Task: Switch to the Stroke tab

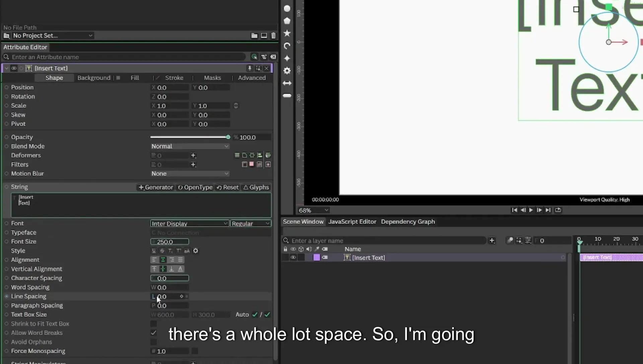Action: (x=174, y=78)
